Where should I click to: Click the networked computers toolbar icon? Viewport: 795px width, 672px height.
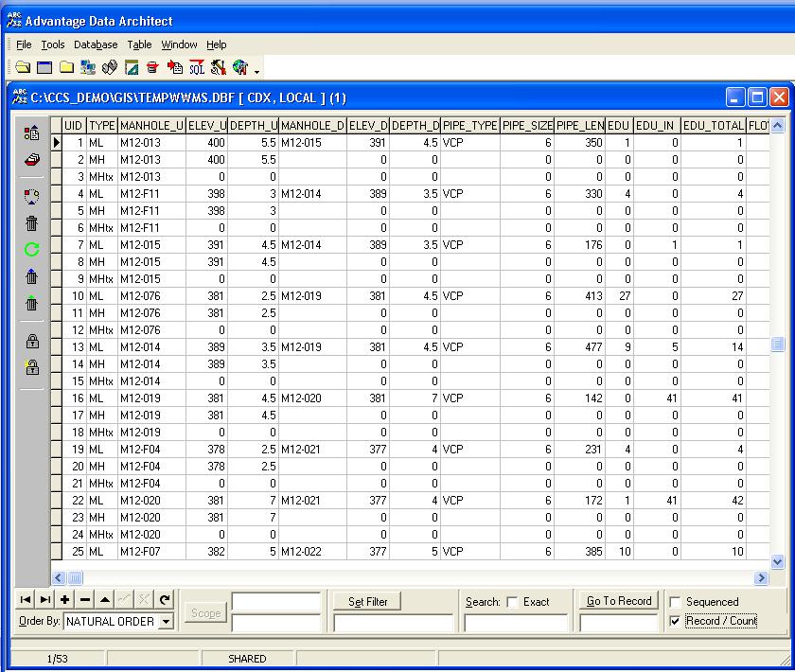[x=88, y=67]
